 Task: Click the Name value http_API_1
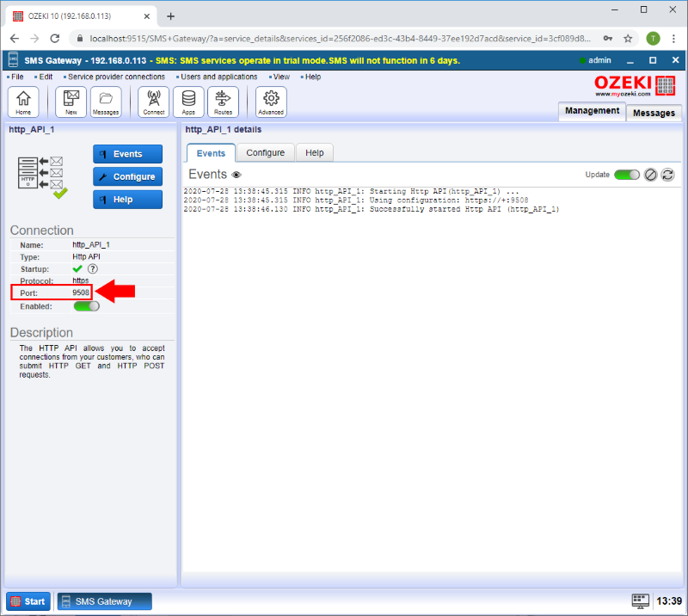tap(91, 244)
